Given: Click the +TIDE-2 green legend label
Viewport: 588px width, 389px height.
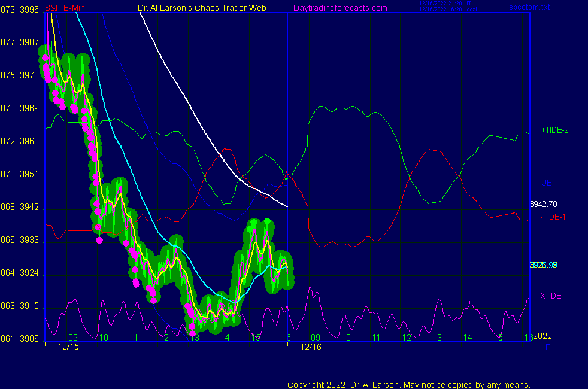Looking at the screenshot, I should [x=554, y=130].
